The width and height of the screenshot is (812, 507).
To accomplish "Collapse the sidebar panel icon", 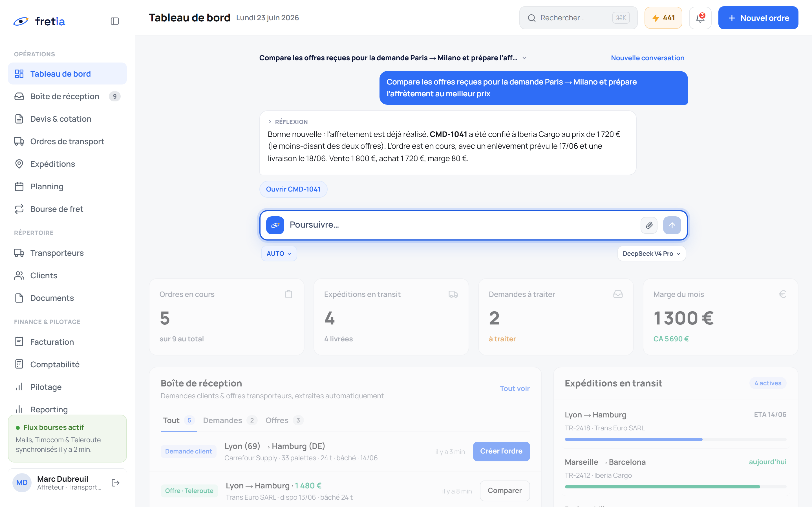I will [x=115, y=21].
